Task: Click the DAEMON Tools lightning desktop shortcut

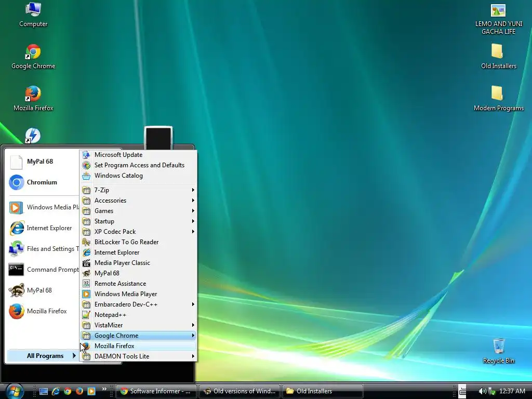Action: 33,136
